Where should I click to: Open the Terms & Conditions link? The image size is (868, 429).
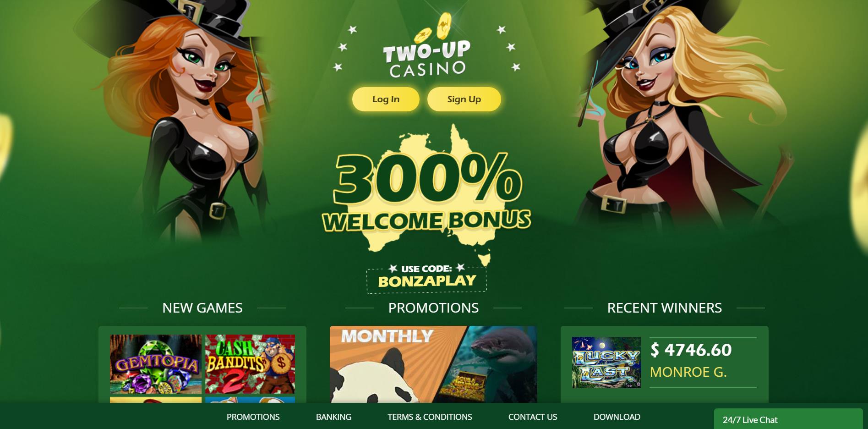430,417
